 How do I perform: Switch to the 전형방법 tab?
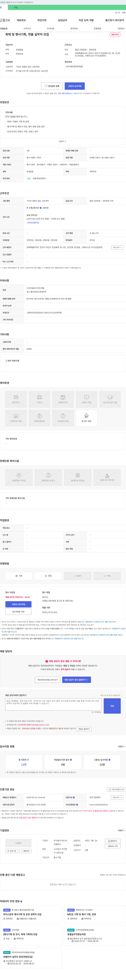pos(98,29)
